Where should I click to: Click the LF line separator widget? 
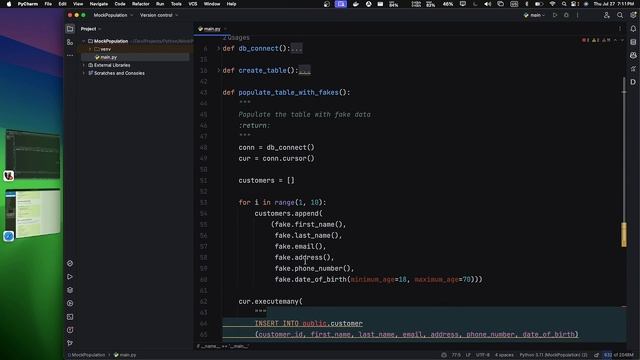tap(468, 355)
